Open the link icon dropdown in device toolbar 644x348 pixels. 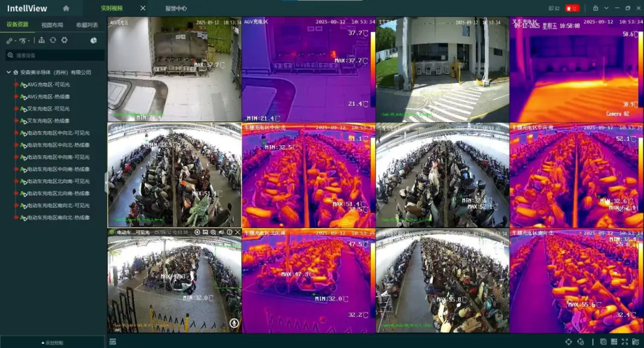[x=10, y=41]
